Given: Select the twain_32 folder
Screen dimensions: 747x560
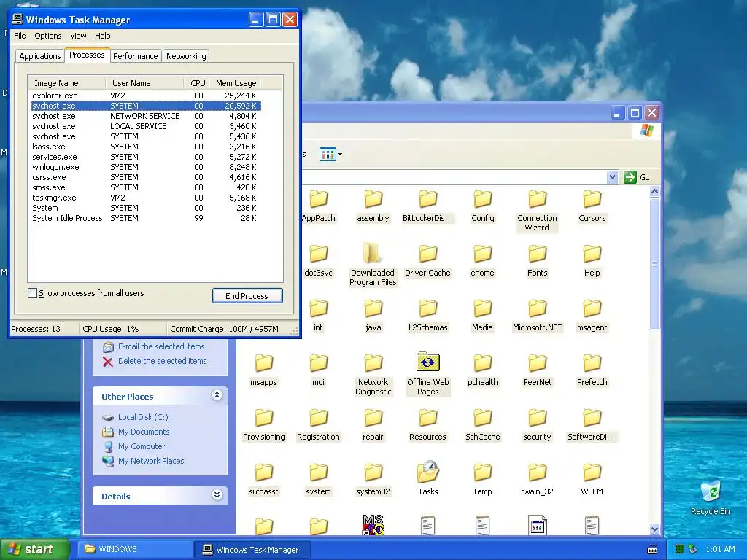Looking at the screenshot, I should [x=538, y=481].
